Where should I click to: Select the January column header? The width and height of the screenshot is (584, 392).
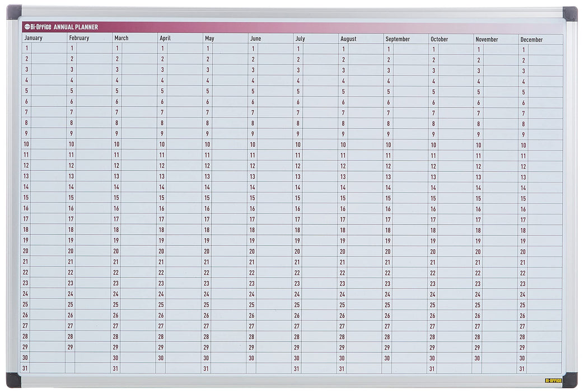pos(34,39)
